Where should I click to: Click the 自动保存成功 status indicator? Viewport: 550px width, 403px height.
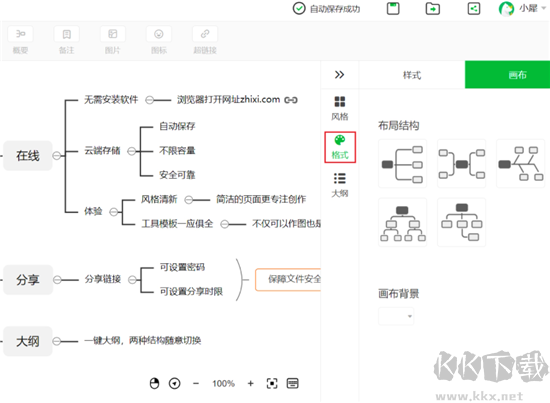[326, 8]
